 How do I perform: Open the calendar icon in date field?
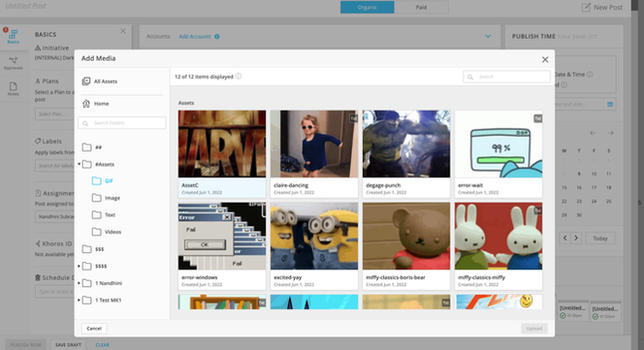(x=610, y=105)
